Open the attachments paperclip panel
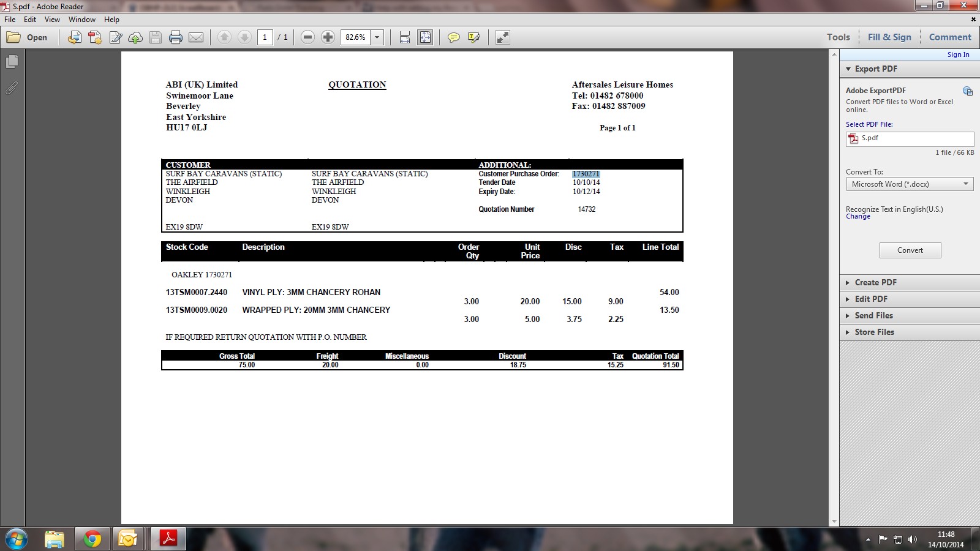The width and height of the screenshot is (980, 551). [x=12, y=88]
